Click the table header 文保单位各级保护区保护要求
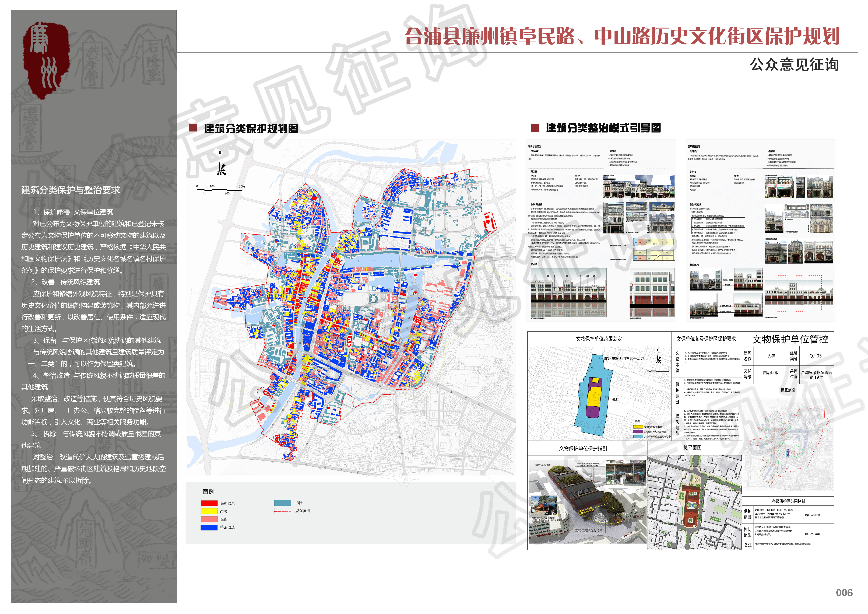Image resolution: width=868 pixels, height=614 pixels. [x=706, y=339]
